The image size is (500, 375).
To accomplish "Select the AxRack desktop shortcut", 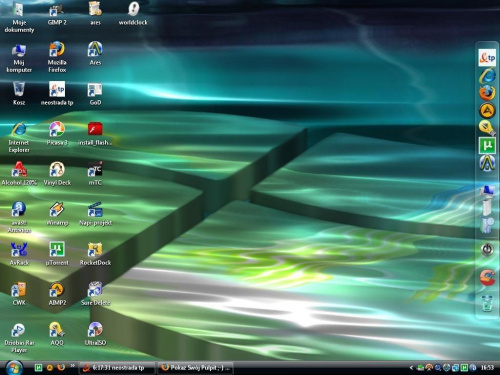I will pos(19,254).
